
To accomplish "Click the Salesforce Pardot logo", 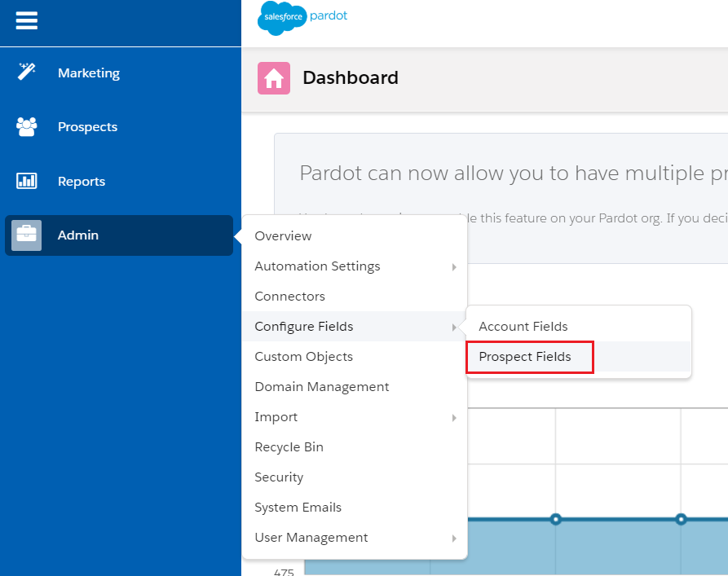I will (302, 18).
